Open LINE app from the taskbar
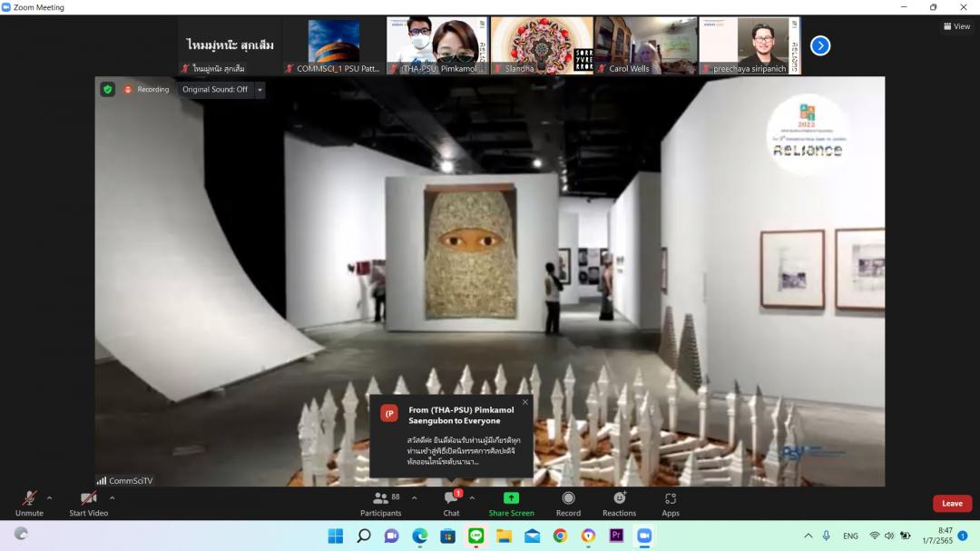The image size is (980, 551). tap(476, 536)
